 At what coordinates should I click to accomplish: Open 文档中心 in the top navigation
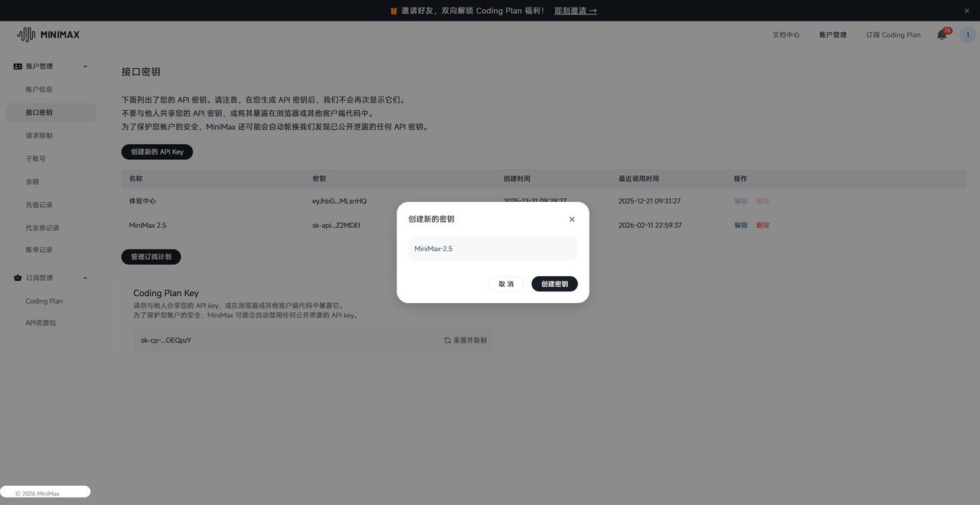tap(786, 35)
